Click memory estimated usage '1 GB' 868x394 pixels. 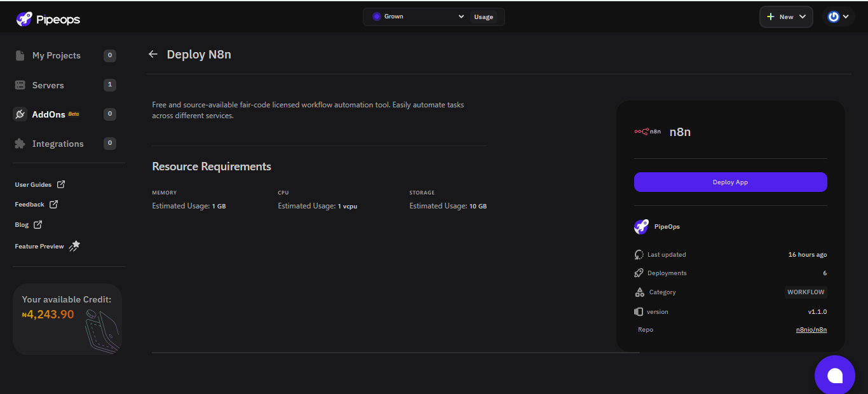pyautogui.click(x=219, y=207)
